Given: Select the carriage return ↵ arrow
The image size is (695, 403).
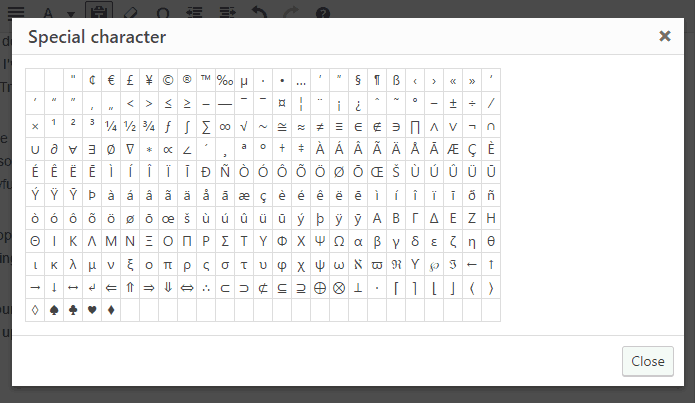Looking at the screenshot, I should coord(92,288).
